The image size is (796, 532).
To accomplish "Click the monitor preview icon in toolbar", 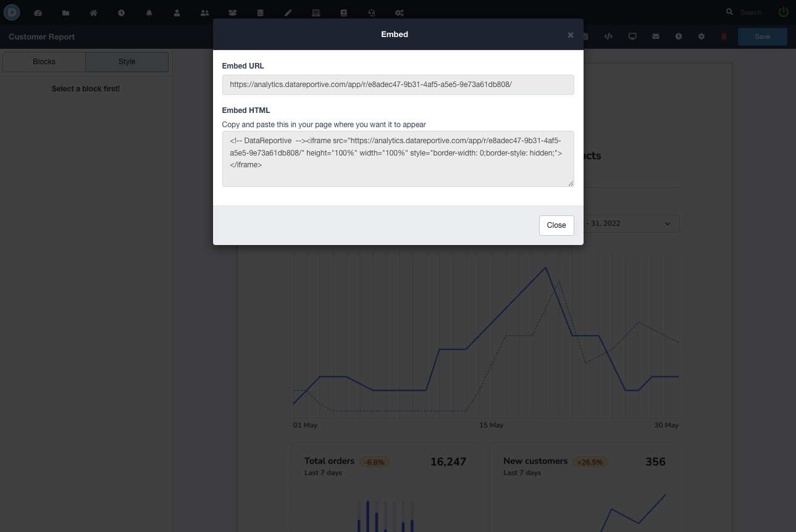I will point(632,36).
